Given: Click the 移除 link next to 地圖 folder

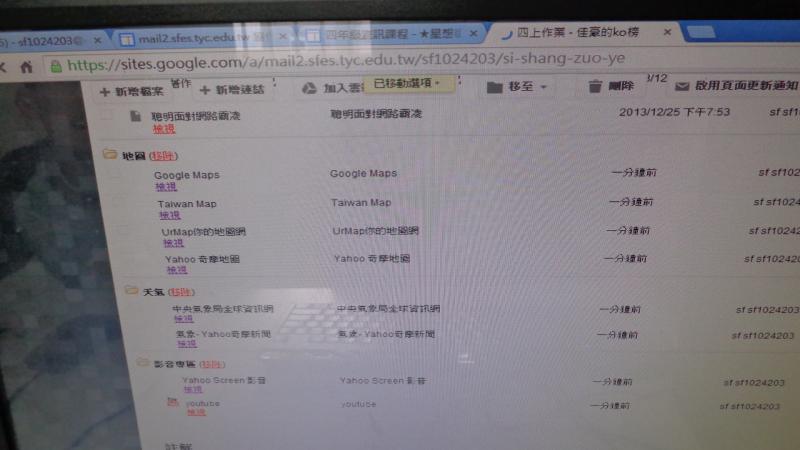Looking at the screenshot, I should coord(163,156).
